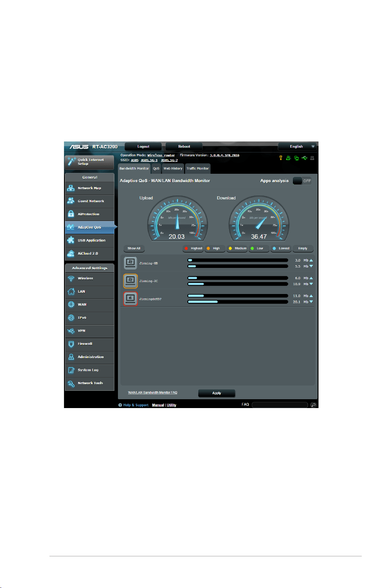Open the Network Map sidebar icon

click(71, 188)
